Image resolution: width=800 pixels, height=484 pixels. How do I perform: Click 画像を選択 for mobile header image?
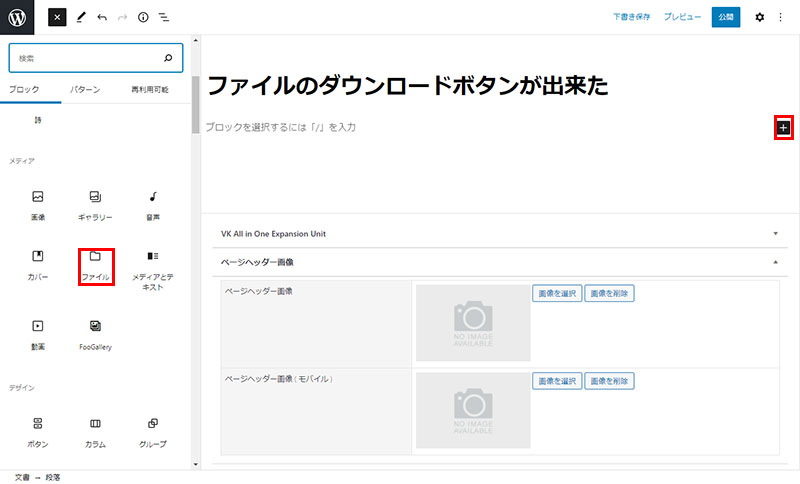point(556,381)
